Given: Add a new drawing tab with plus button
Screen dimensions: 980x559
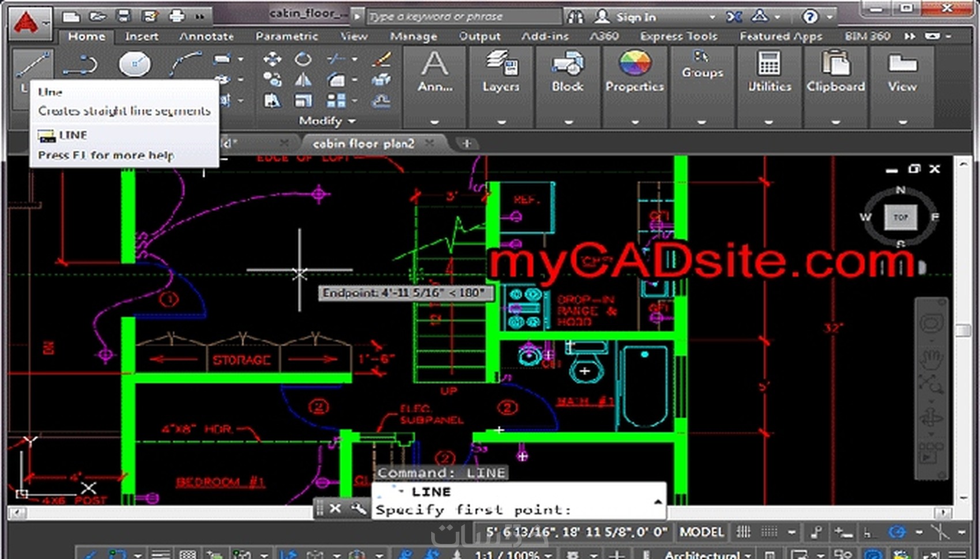Looking at the screenshot, I should 467,143.
